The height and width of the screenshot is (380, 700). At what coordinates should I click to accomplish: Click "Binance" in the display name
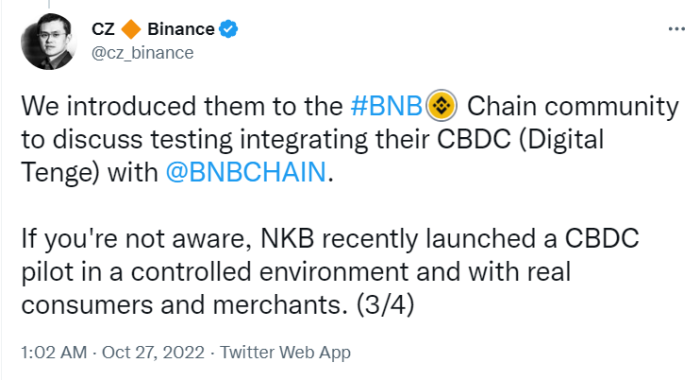181,29
